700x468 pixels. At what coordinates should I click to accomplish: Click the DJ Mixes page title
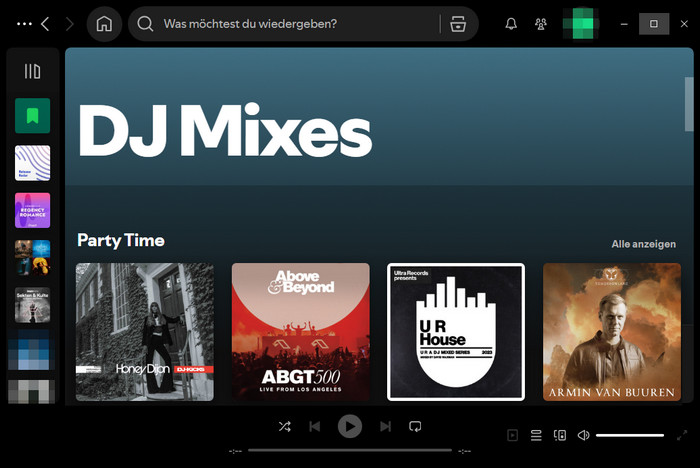coord(225,130)
